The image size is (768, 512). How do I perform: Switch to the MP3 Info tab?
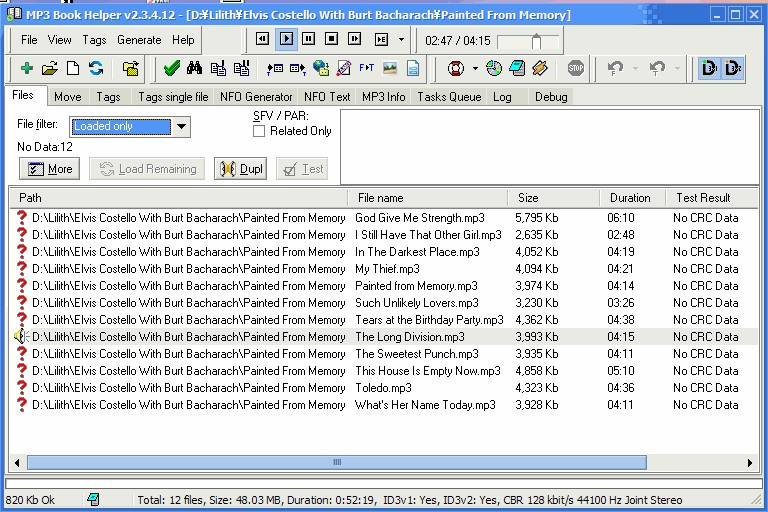point(384,97)
